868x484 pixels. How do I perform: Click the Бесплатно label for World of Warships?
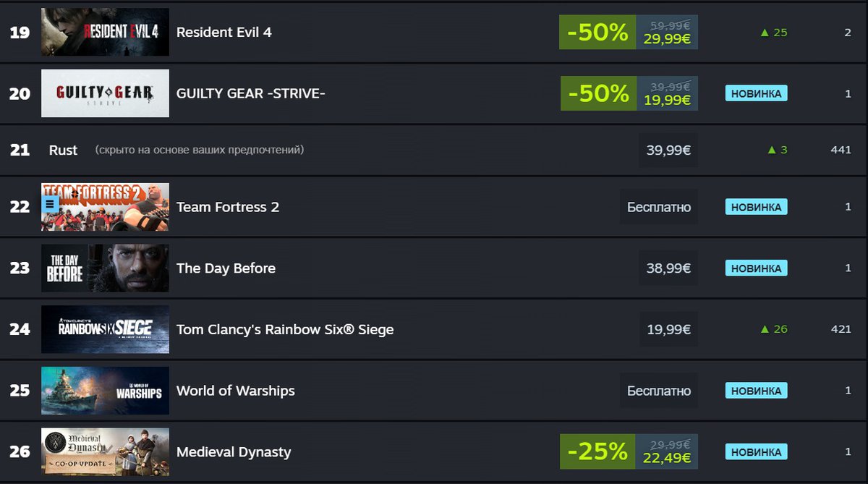click(x=659, y=391)
